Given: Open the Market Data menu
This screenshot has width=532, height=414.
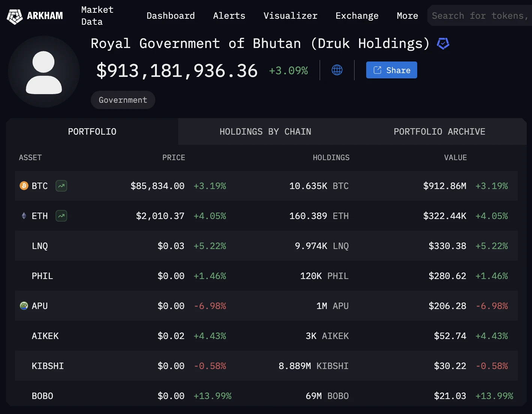Looking at the screenshot, I should click(x=97, y=16).
